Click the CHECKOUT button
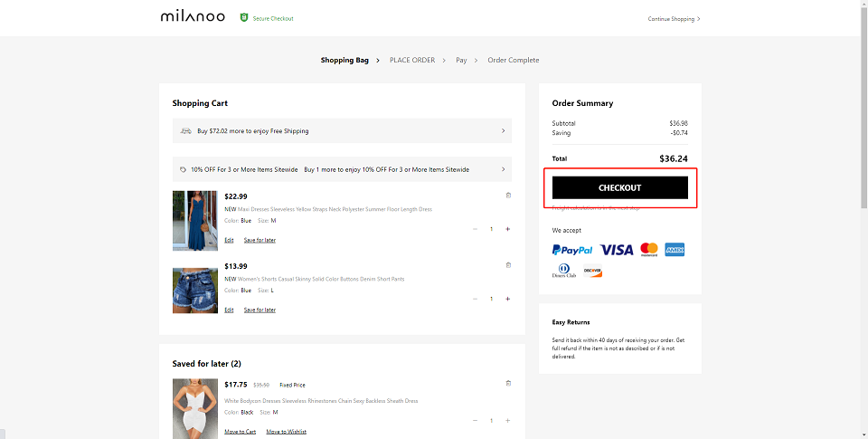Image resolution: width=868 pixels, height=439 pixels. (x=620, y=188)
